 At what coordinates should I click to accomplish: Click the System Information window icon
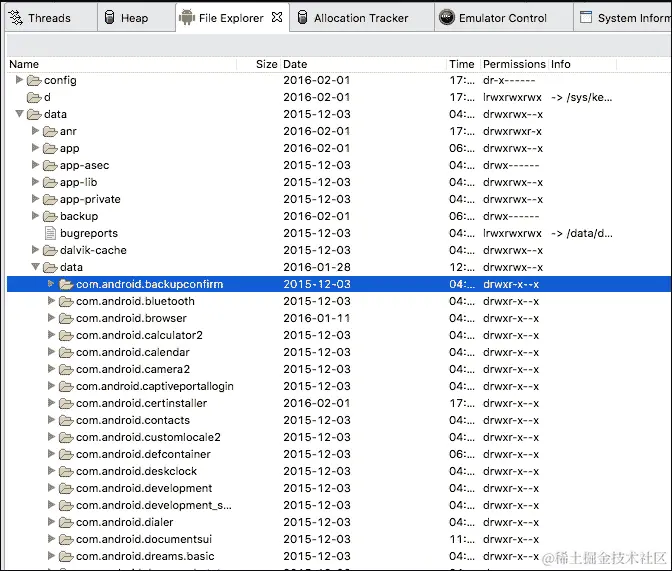tap(585, 17)
